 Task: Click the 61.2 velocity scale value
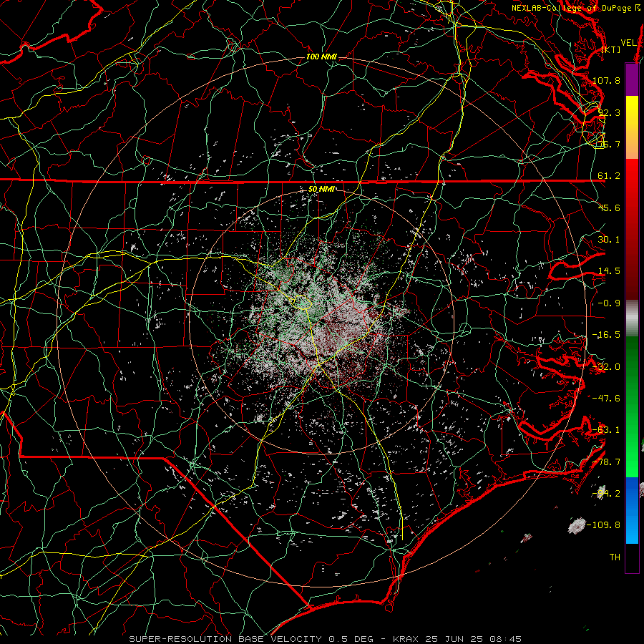point(609,176)
